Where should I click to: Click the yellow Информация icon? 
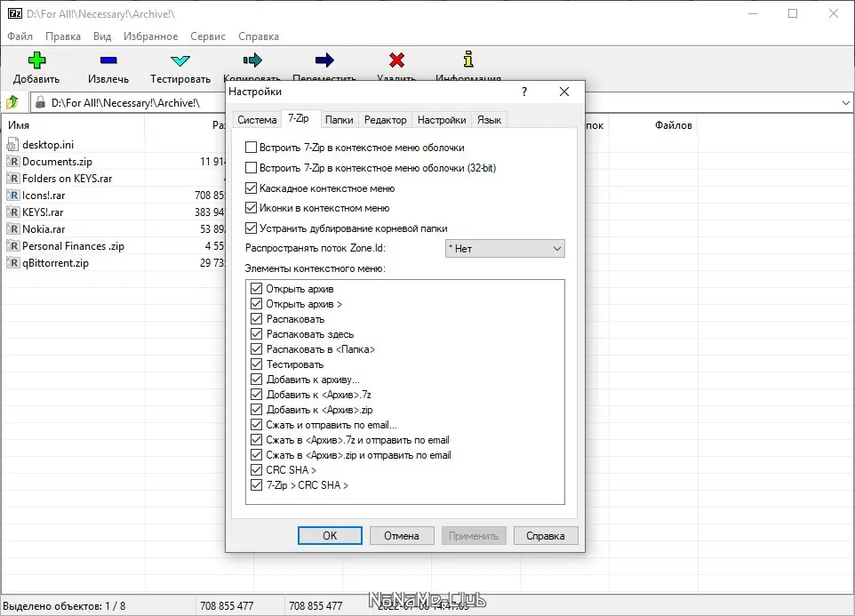[x=468, y=59]
